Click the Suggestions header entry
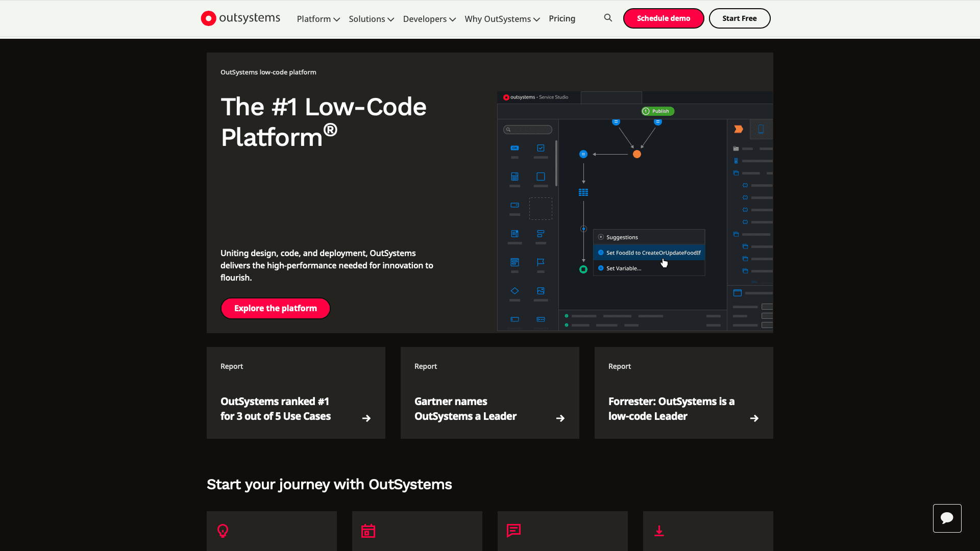The width and height of the screenshot is (980, 551). point(649,237)
